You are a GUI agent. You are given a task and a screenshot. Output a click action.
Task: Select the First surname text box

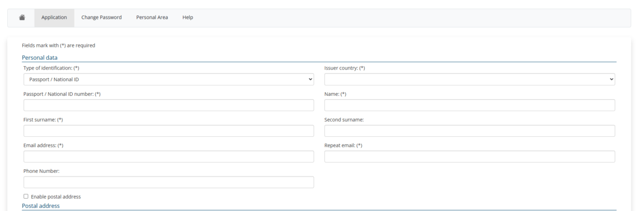pyautogui.click(x=168, y=131)
